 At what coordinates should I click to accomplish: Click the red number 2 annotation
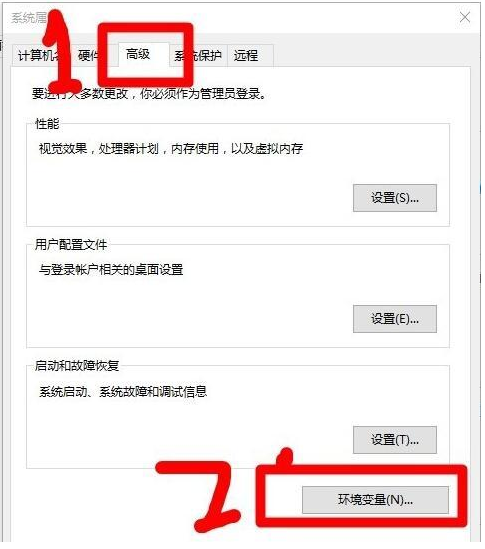pos(199,495)
